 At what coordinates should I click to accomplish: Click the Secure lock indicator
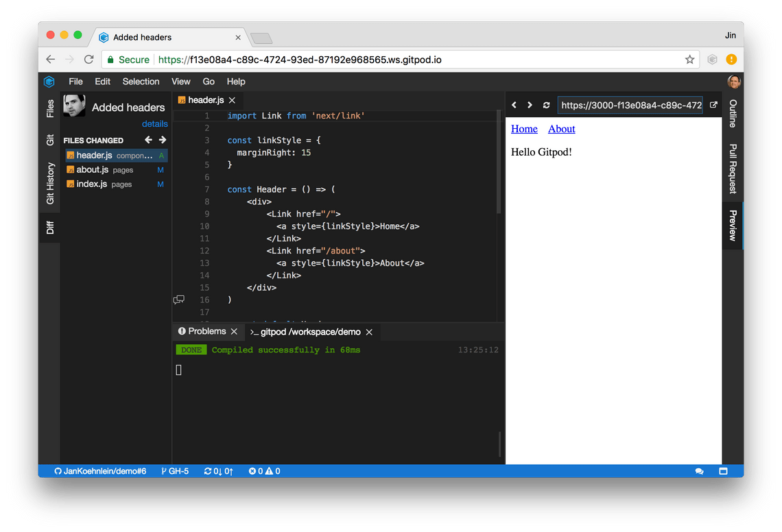[128, 60]
